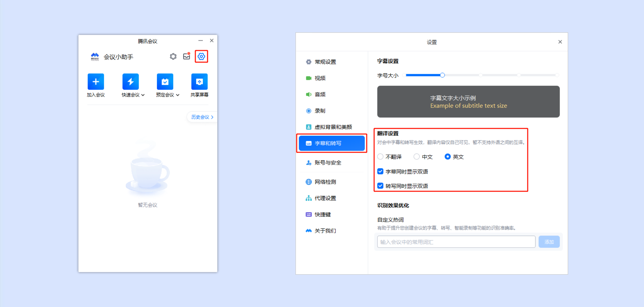Open the inbox messages icon

click(187, 56)
